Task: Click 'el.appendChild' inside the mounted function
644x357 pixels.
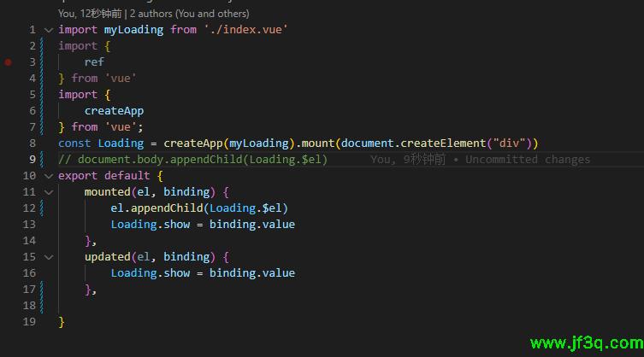Action: [x=157, y=208]
